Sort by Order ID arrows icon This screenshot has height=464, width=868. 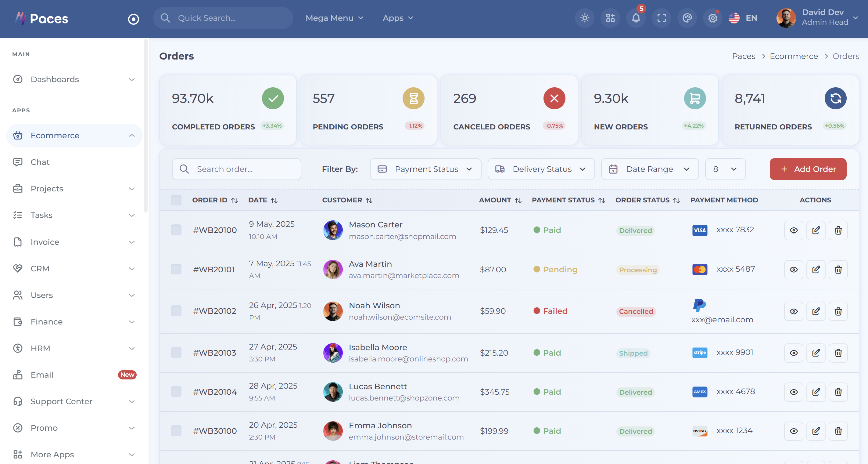235,200
